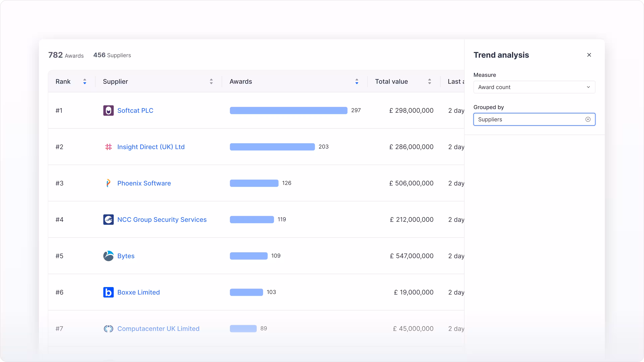The height and width of the screenshot is (362, 644).
Task: Select the 782 Awards summary tab
Action: (x=66, y=55)
